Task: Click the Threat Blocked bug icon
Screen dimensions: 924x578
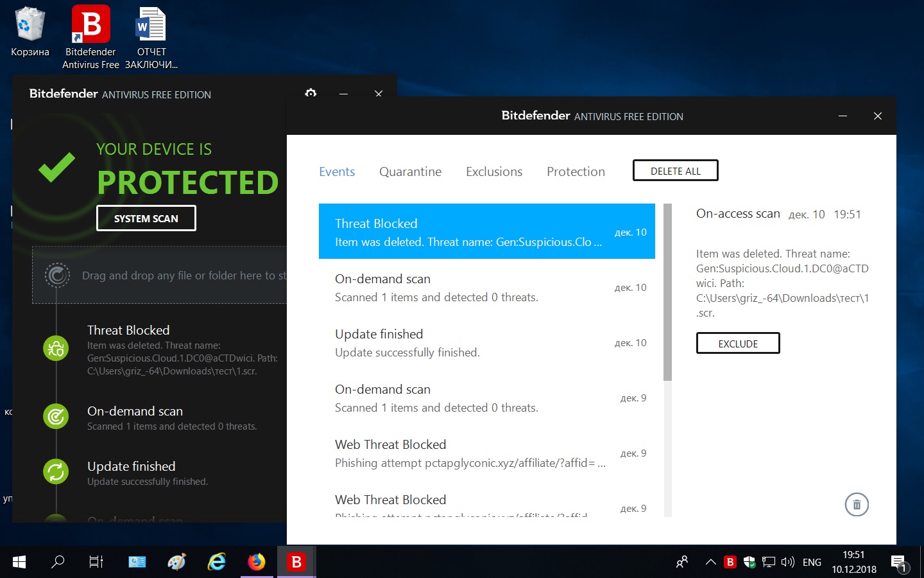Action: [56, 349]
